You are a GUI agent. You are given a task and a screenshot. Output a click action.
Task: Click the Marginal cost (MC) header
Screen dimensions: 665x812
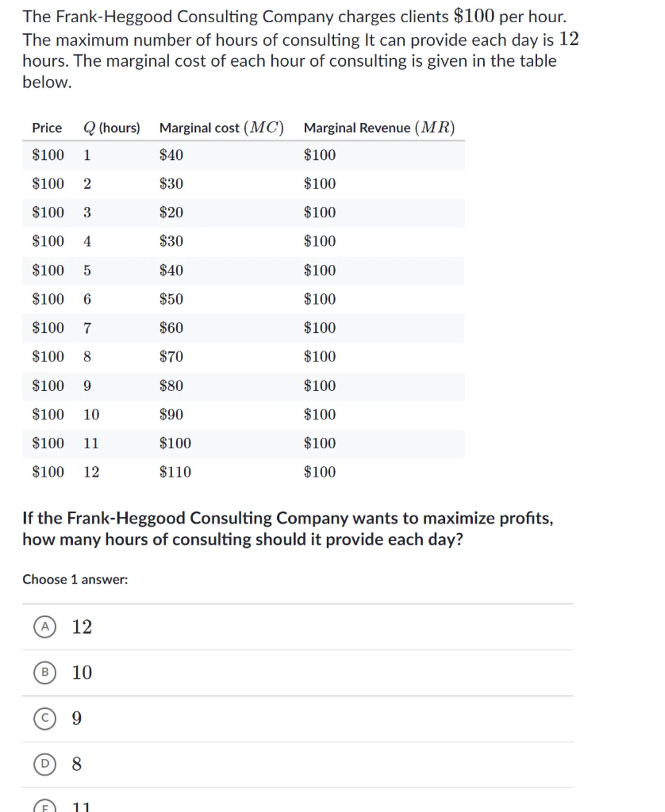[221, 128]
